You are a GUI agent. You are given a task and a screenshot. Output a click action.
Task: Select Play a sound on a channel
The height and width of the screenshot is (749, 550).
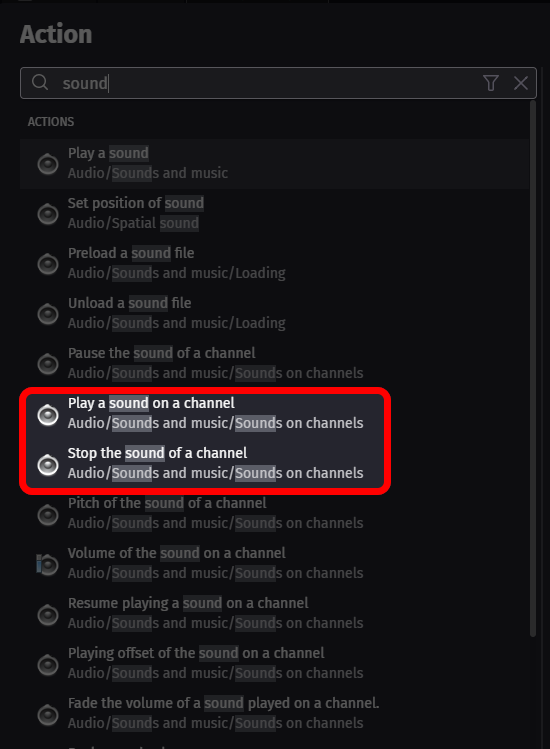(205, 413)
